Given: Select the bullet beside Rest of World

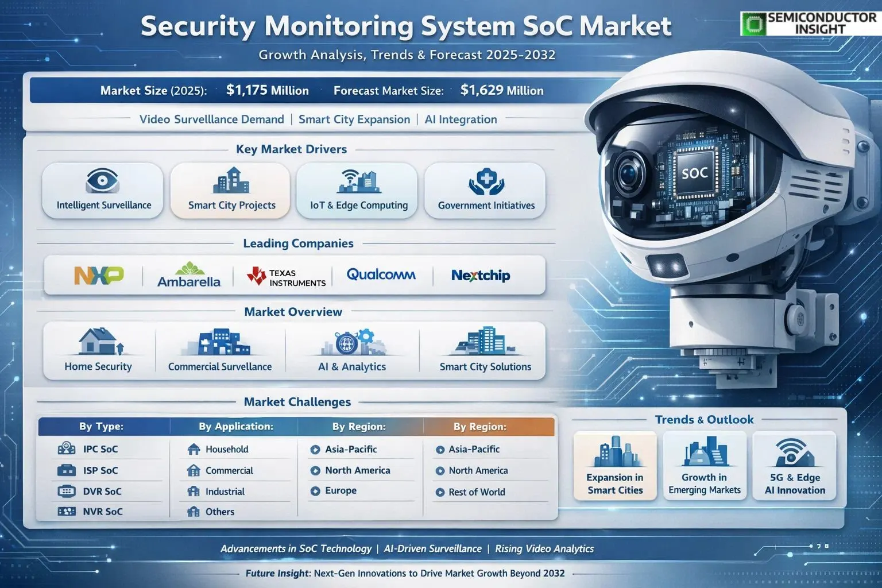Looking at the screenshot, I should (440, 492).
